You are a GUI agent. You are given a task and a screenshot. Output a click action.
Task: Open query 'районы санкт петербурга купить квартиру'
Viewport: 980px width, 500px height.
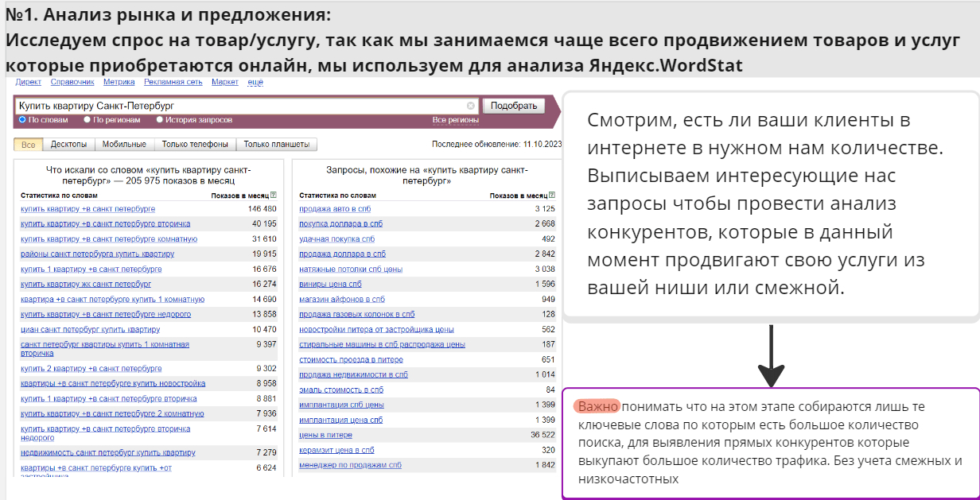97,254
